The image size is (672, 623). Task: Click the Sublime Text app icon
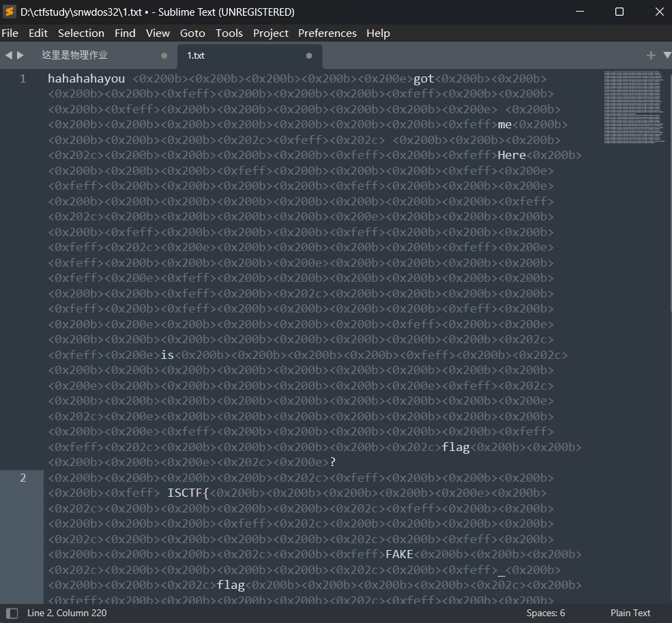pyautogui.click(x=9, y=12)
